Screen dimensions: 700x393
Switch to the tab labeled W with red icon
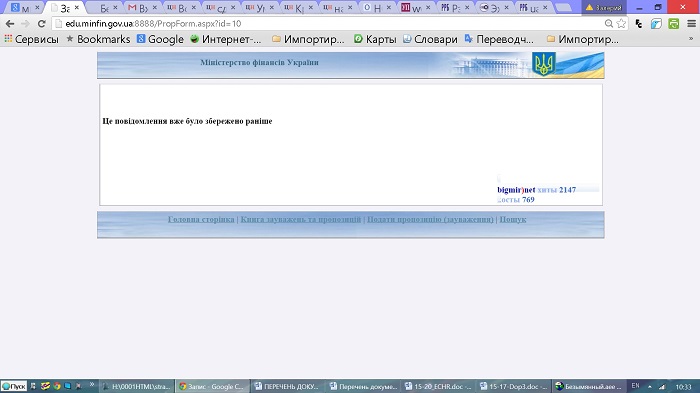click(x=416, y=8)
